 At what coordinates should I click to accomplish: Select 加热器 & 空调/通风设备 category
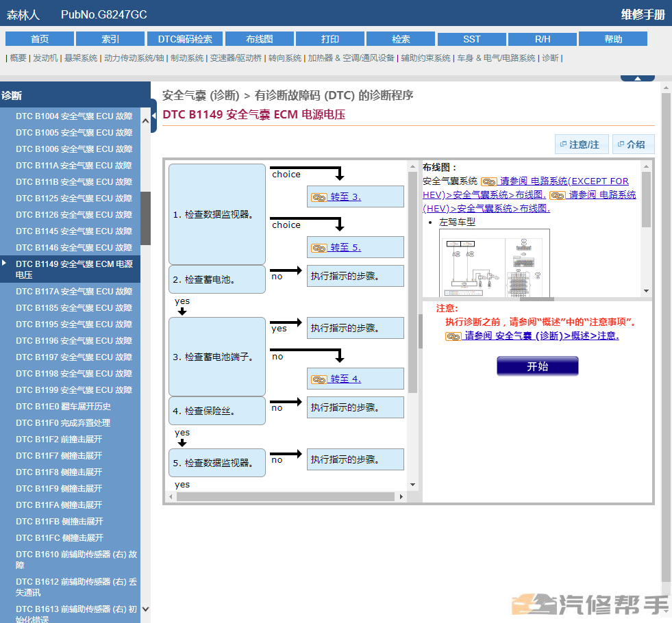(351, 58)
